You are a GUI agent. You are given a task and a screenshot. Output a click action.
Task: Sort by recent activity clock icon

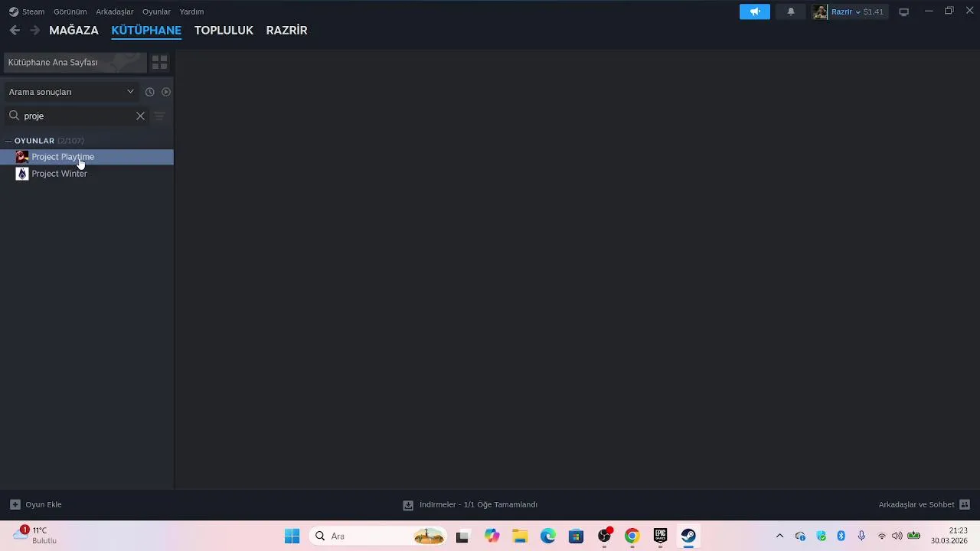150,92
